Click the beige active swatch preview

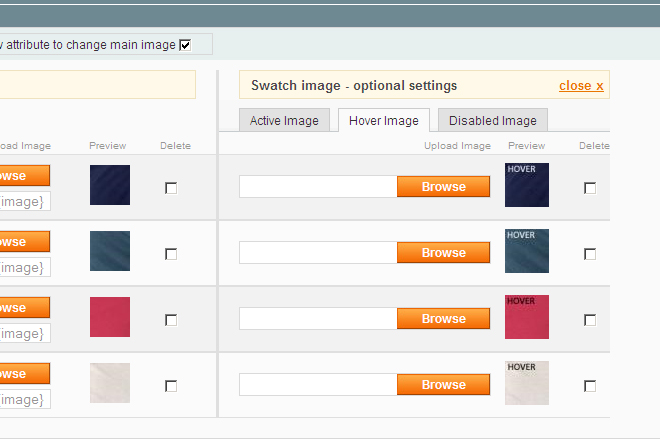pos(110,383)
